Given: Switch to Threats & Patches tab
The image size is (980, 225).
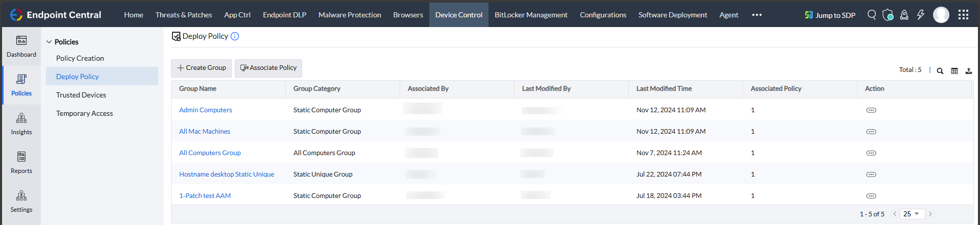Looking at the screenshot, I should [x=184, y=15].
